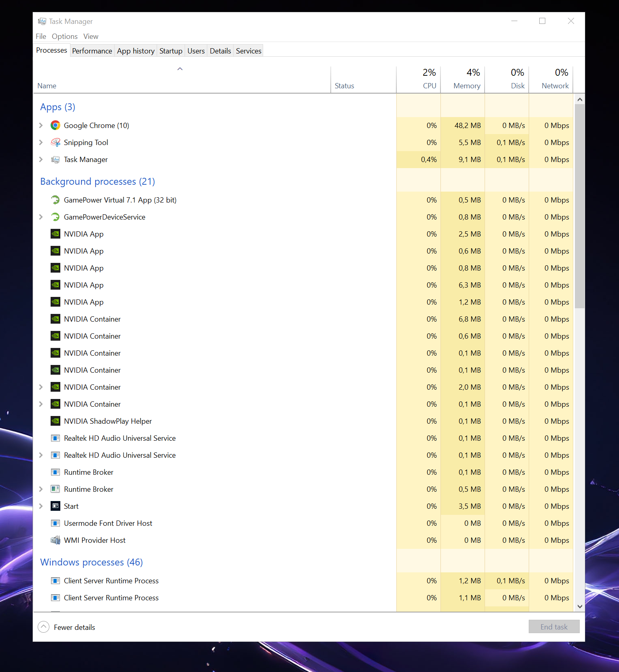Click the Task Manager title bar icon
Image resolution: width=619 pixels, height=672 pixels.
point(42,21)
